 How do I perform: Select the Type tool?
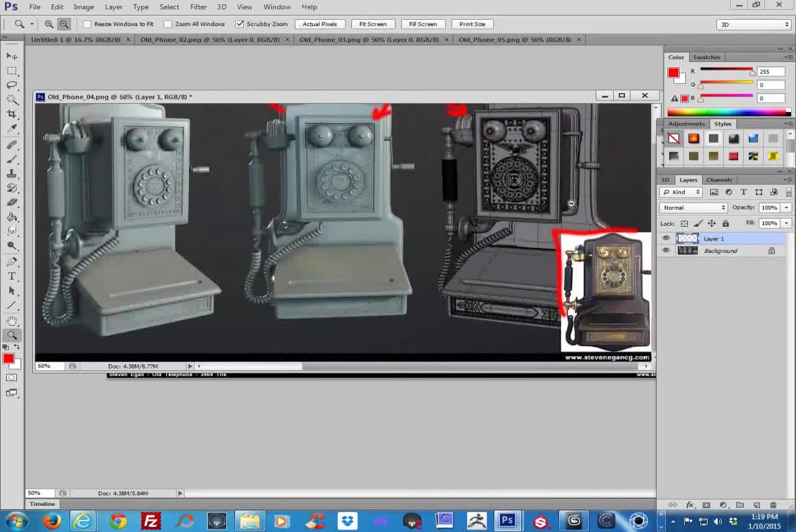(12, 276)
